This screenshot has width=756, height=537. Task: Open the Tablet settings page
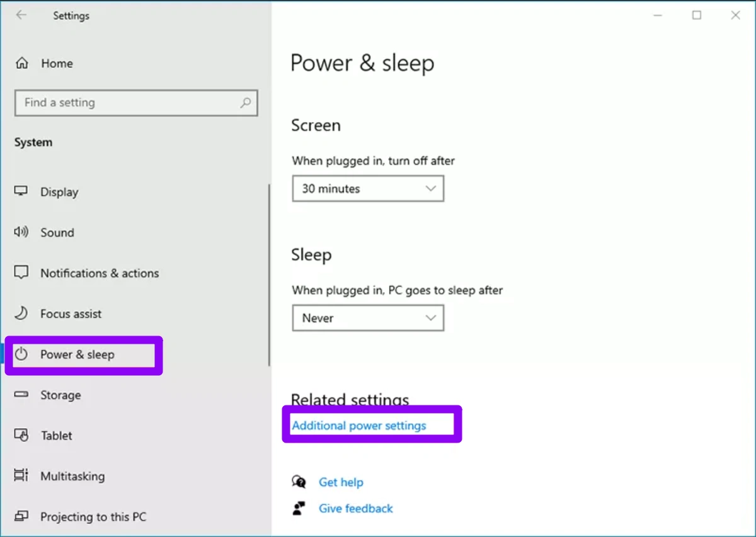57,436
